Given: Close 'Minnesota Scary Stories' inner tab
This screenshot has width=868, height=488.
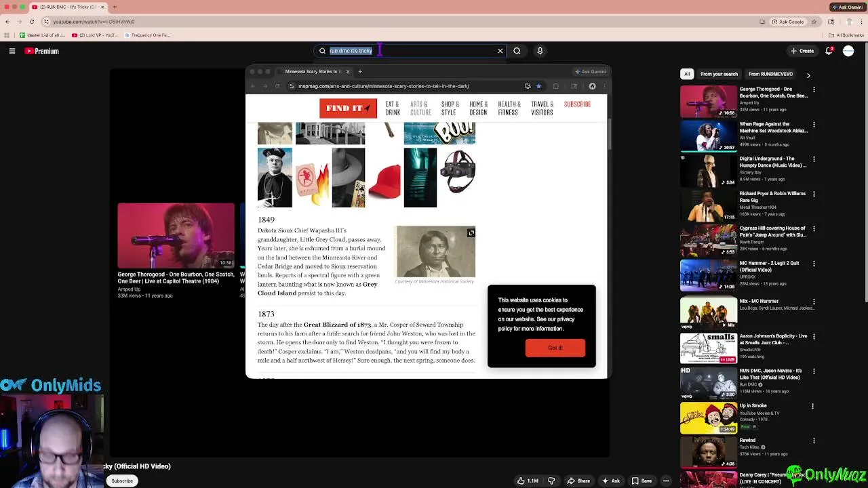Looking at the screenshot, I should point(348,71).
